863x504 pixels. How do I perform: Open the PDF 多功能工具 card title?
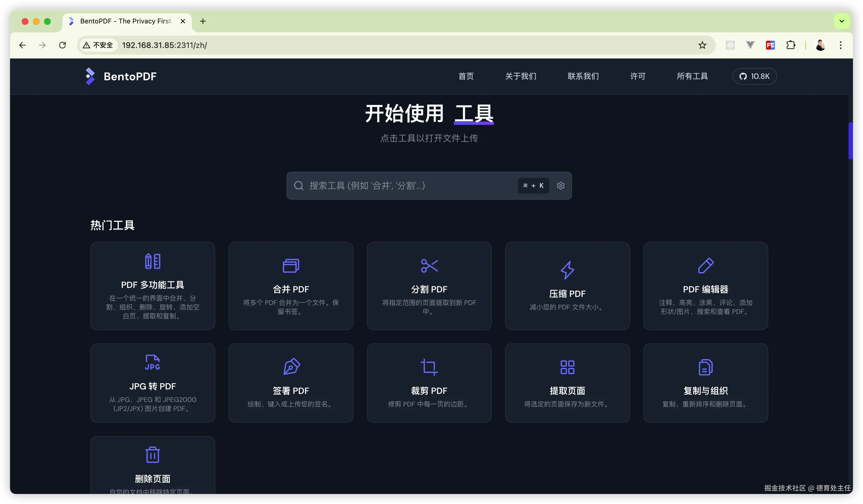tap(152, 285)
